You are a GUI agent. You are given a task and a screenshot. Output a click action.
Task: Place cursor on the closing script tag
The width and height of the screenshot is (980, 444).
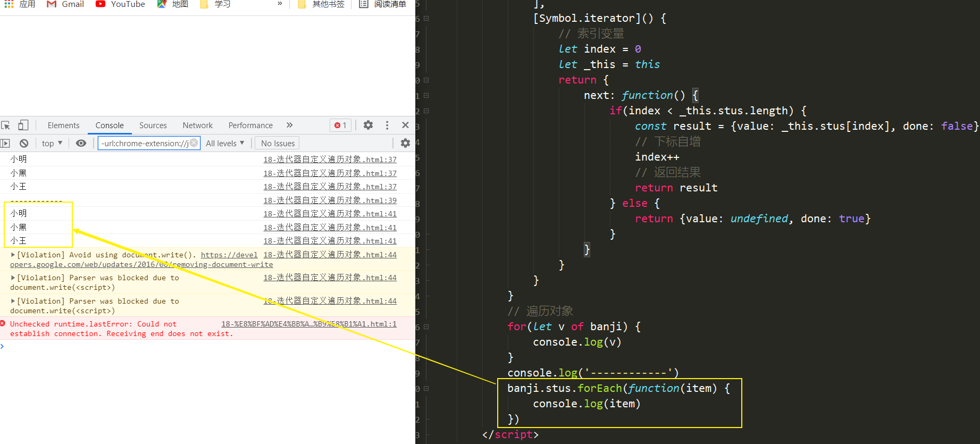tap(510, 434)
